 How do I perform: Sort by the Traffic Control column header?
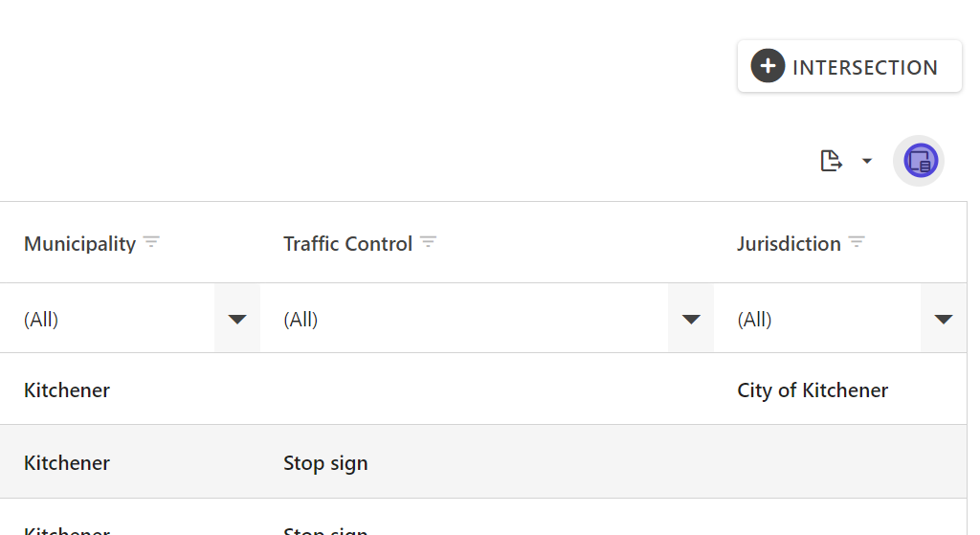click(x=347, y=244)
